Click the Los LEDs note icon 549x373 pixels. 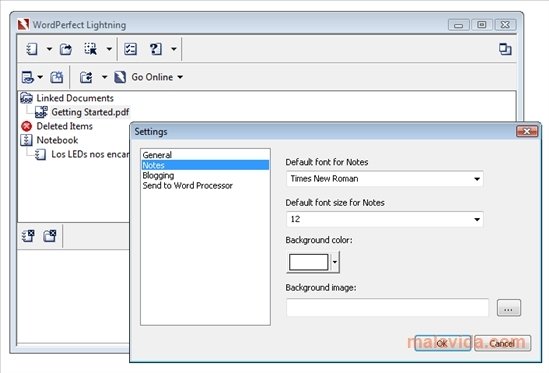point(41,154)
